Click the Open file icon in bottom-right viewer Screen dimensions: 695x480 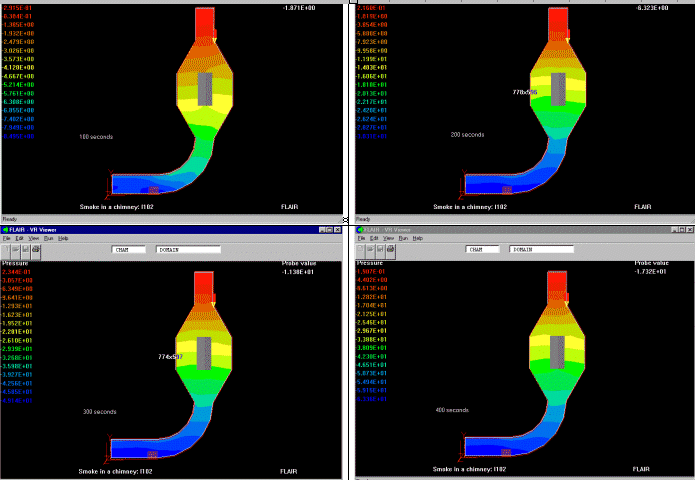click(x=371, y=249)
